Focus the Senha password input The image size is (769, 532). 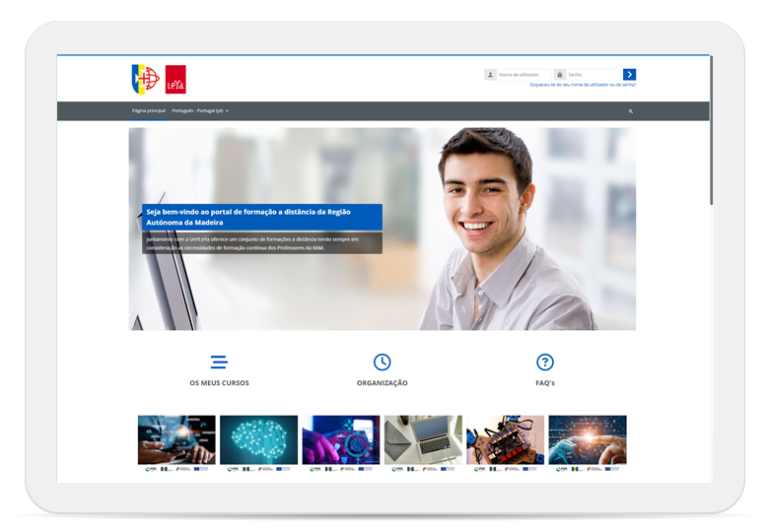[x=594, y=75]
